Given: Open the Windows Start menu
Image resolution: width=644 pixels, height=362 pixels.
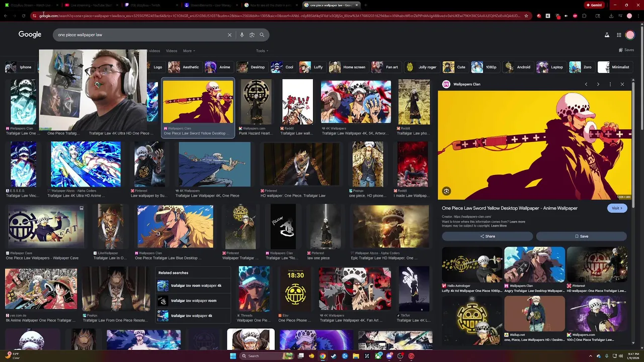Looking at the screenshot, I should click(232, 356).
